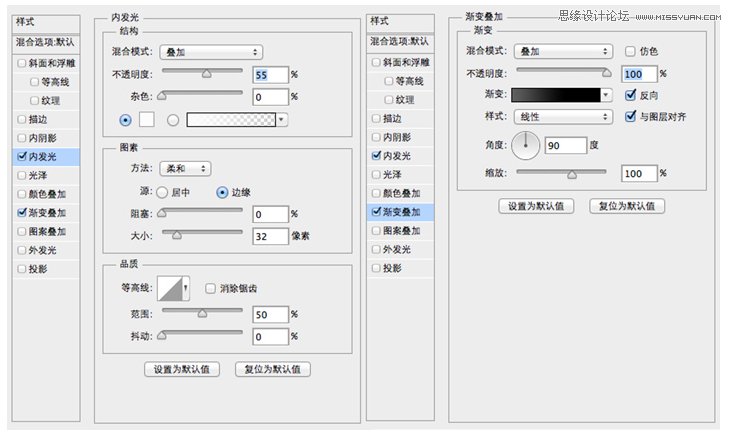Open the 方法 柔和 dropdown
This screenshot has width=732, height=437.
click(185, 169)
